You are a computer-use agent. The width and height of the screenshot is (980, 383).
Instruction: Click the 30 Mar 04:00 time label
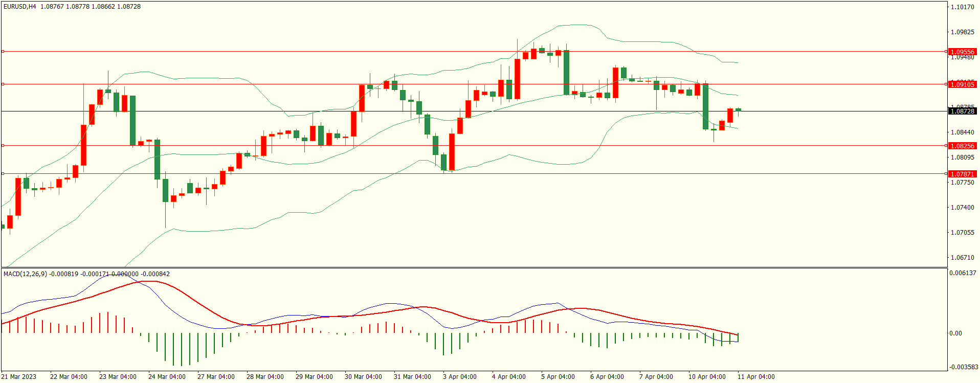click(363, 377)
